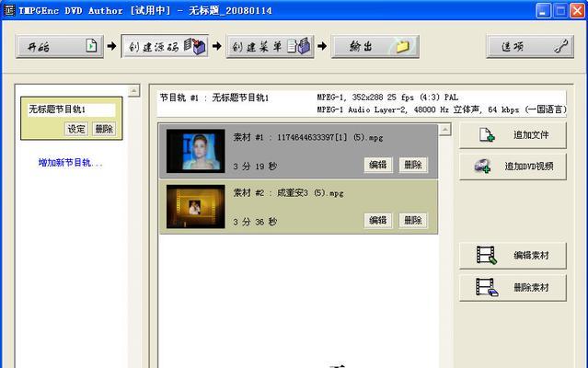Click 追加文件 to add a file
588x368 pixels.
(x=513, y=135)
